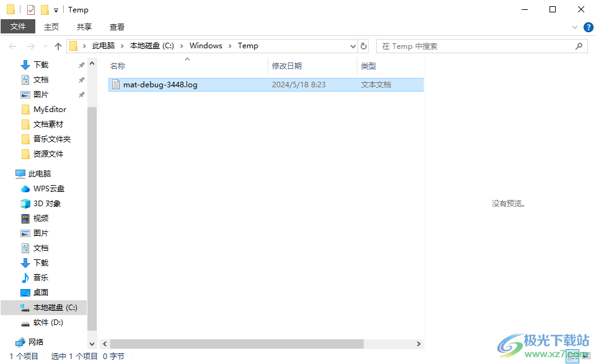Refresh the Temp folder view
Screen dimensions: 596x364
click(x=364, y=46)
